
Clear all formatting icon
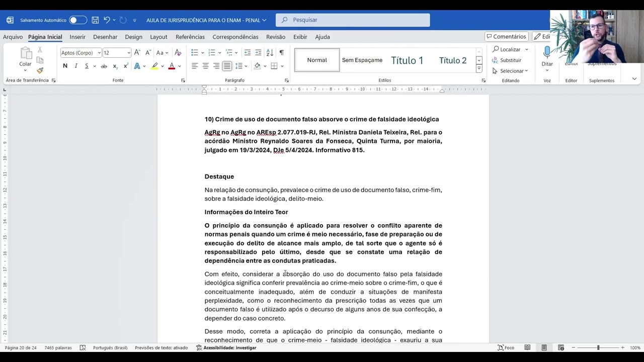(x=177, y=53)
